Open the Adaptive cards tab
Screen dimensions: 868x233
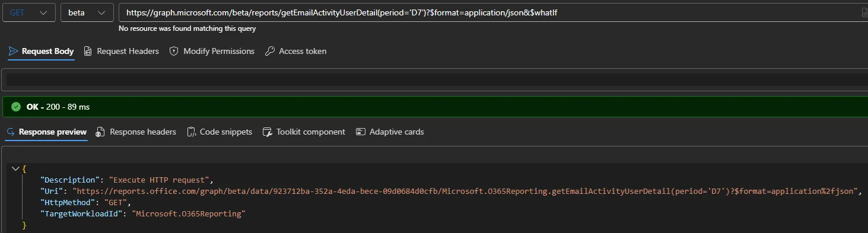point(390,132)
